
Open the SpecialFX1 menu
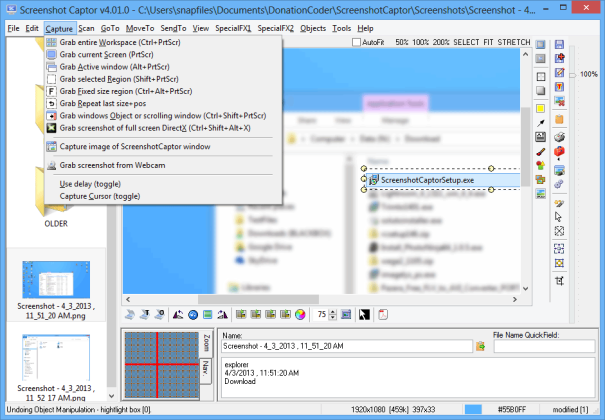click(x=233, y=29)
